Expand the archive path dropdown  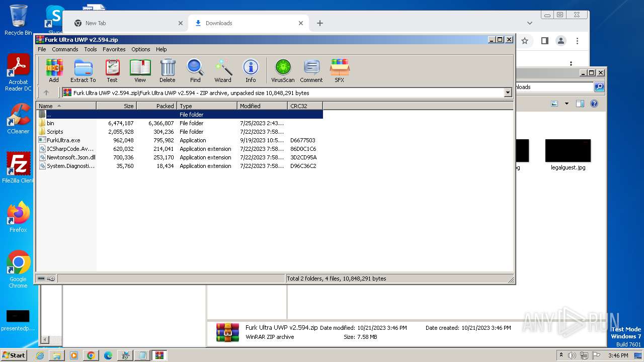[x=508, y=93]
